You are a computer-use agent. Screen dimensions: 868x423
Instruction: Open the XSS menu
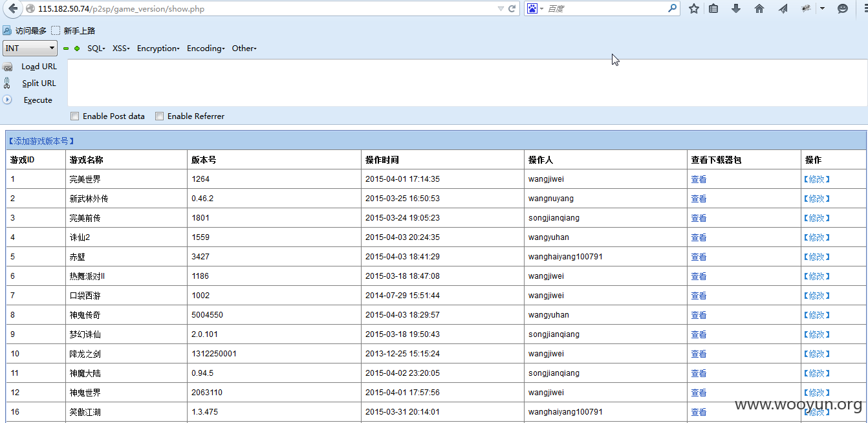[122, 49]
